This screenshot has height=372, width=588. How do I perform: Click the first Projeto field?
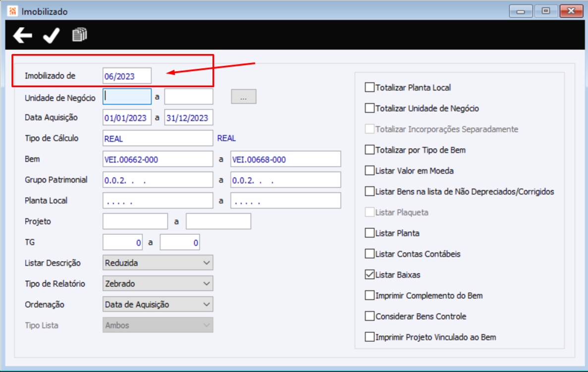(x=135, y=221)
